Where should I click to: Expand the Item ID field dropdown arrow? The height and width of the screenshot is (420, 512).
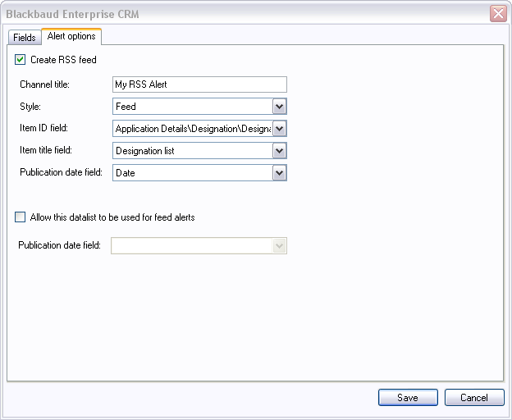(279, 129)
